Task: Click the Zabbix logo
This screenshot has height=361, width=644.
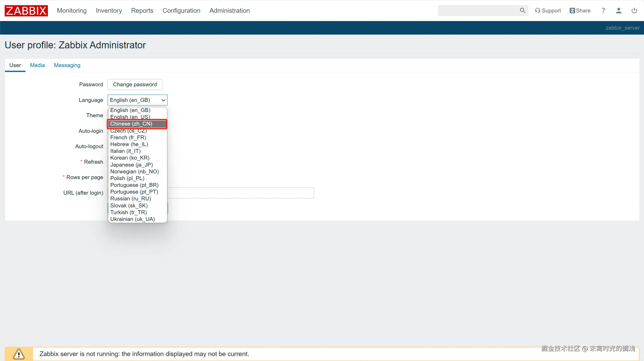Action: (x=26, y=11)
